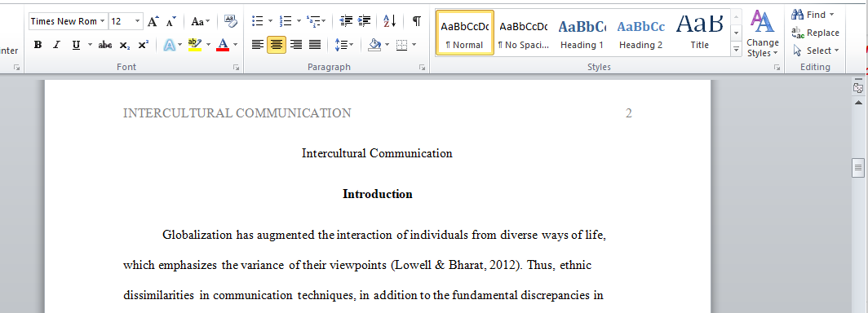
Task: Click the scrollbar up arrow
Action: tap(858, 103)
